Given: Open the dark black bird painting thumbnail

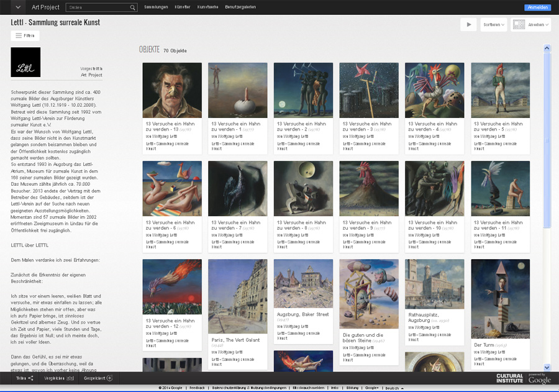Looking at the screenshot, I should click(x=238, y=188).
